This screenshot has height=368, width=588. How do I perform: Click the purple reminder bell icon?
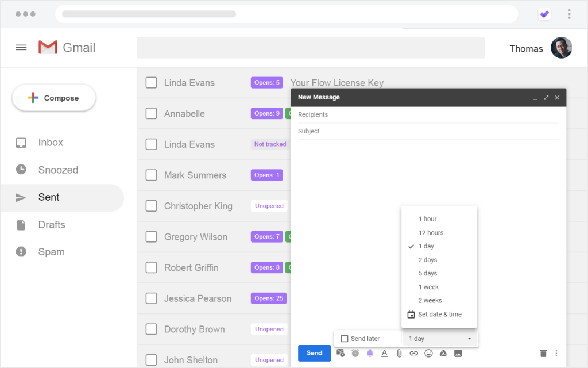370,353
